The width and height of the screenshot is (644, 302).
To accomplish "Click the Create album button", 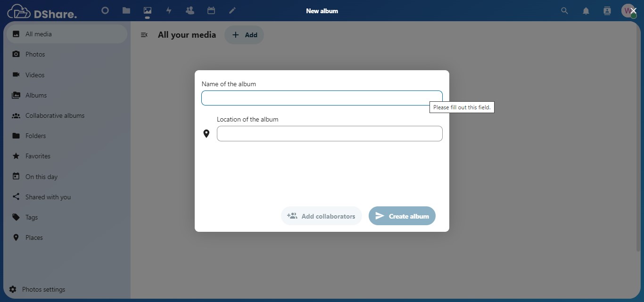I will (x=402, y=216).
